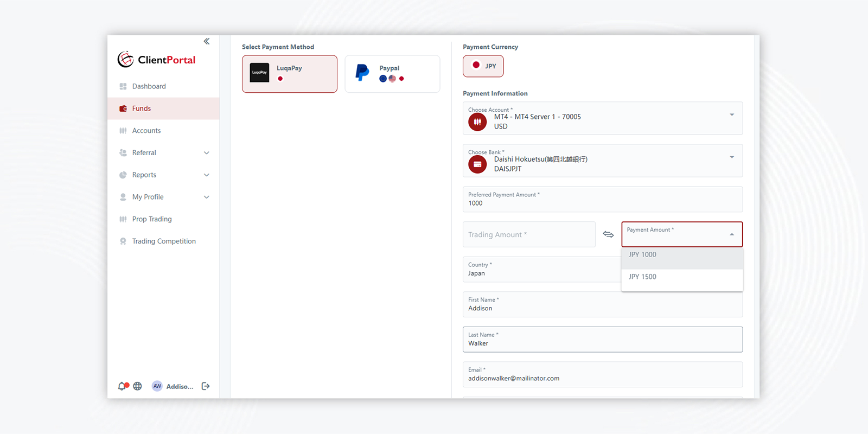868x434 pixels.
Task: Click the PayPal logo
Action: click(x=362, y=73)
